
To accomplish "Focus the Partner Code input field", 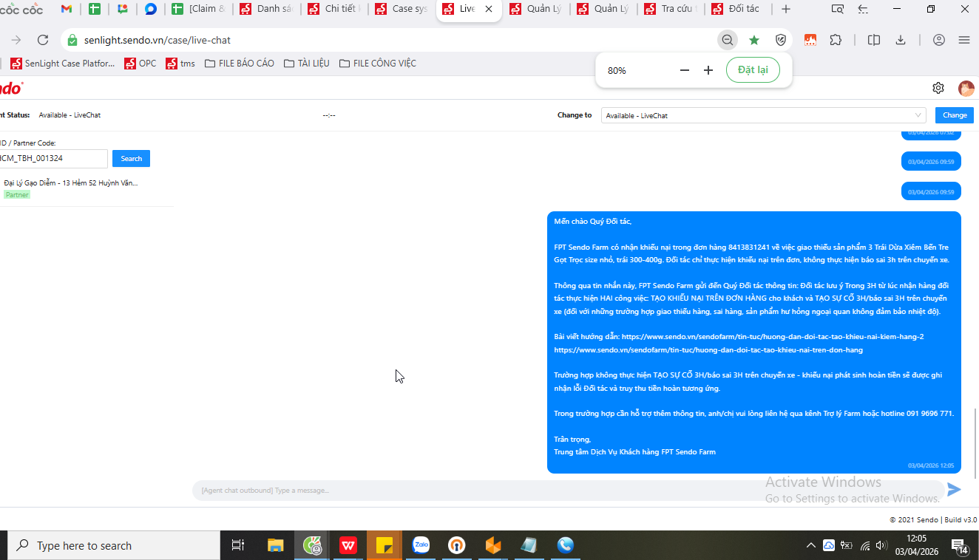I will tap(52, 159).
